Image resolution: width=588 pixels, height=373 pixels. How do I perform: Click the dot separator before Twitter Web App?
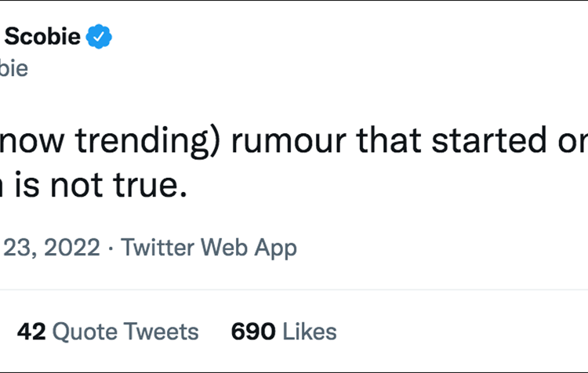pyautogui.click(x=111, y=248)
